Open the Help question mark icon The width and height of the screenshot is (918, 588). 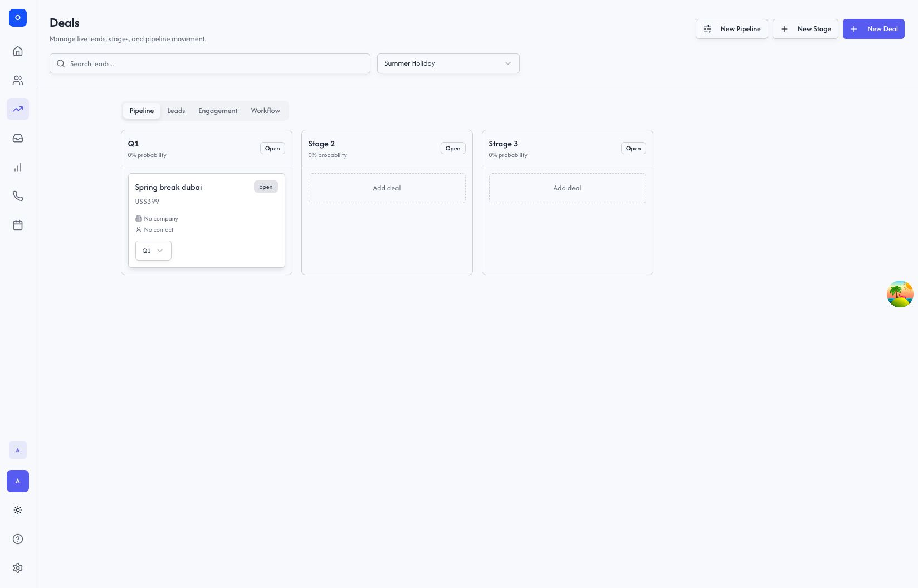[x=18, y=539]
